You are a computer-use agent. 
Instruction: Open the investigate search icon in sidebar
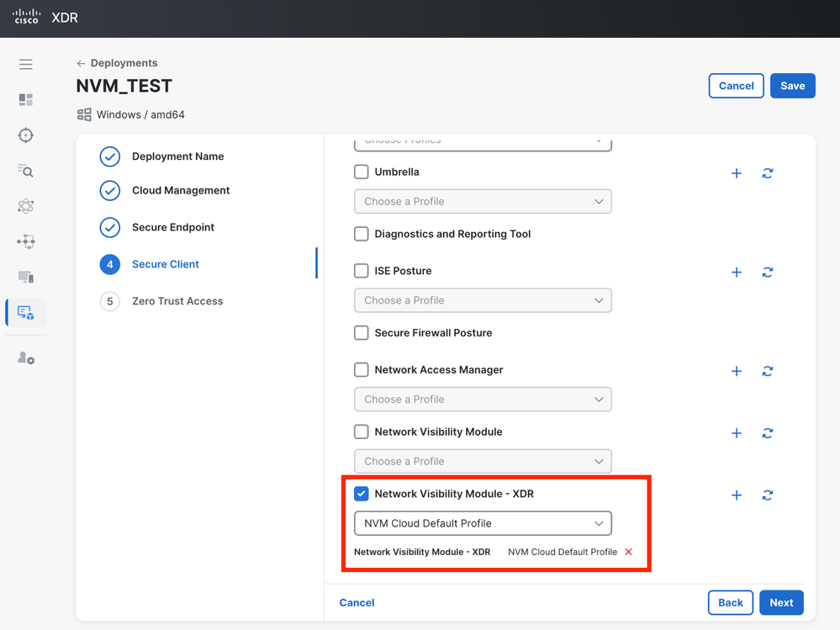click(x=26, y=171)
